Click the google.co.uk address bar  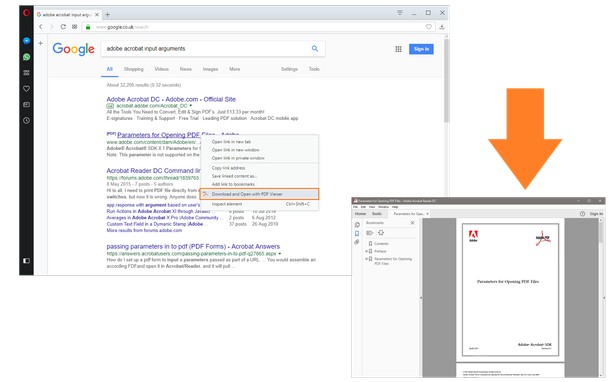[258, 27]
